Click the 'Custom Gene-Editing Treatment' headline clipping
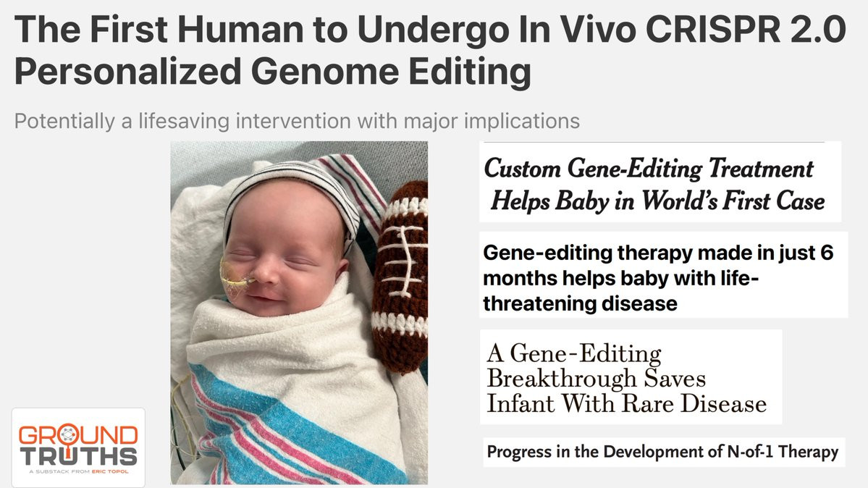868x488 pixels. tap(660, 182)
